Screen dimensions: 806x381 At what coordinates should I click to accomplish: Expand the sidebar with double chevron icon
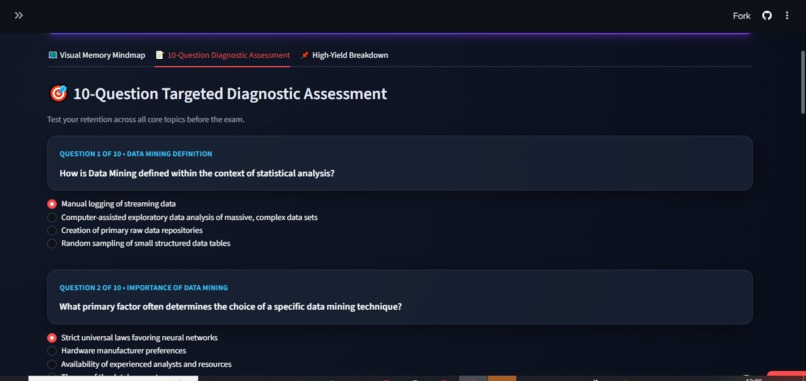19,15
